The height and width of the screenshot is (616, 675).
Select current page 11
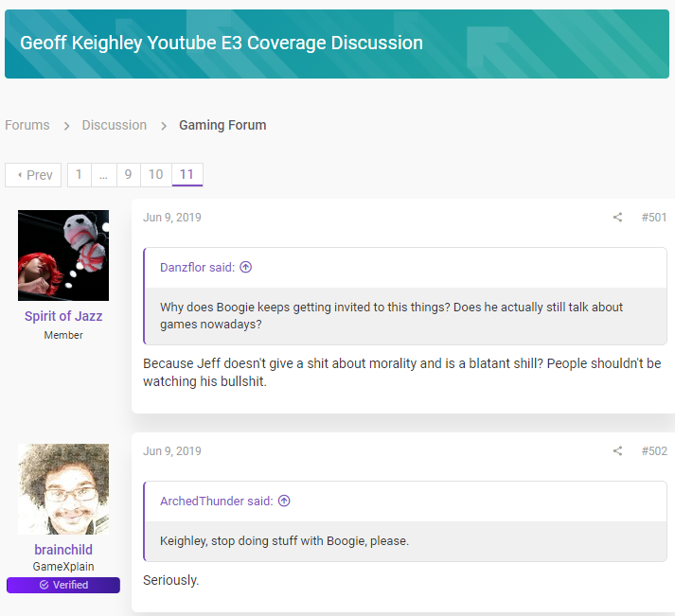187,175
